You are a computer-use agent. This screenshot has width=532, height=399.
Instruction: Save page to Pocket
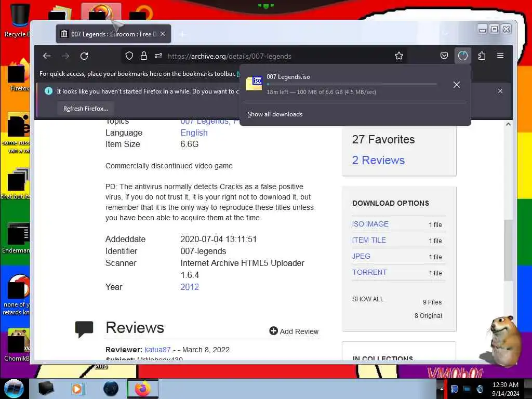[x=444, y=56]
